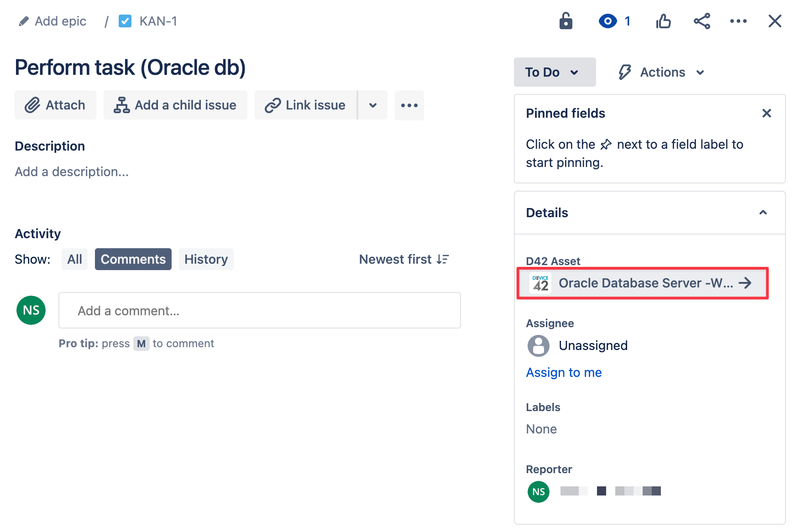Screen dimensions: 796x532
Task: Click the Attach paperclip button
Action: coord(55,105)
